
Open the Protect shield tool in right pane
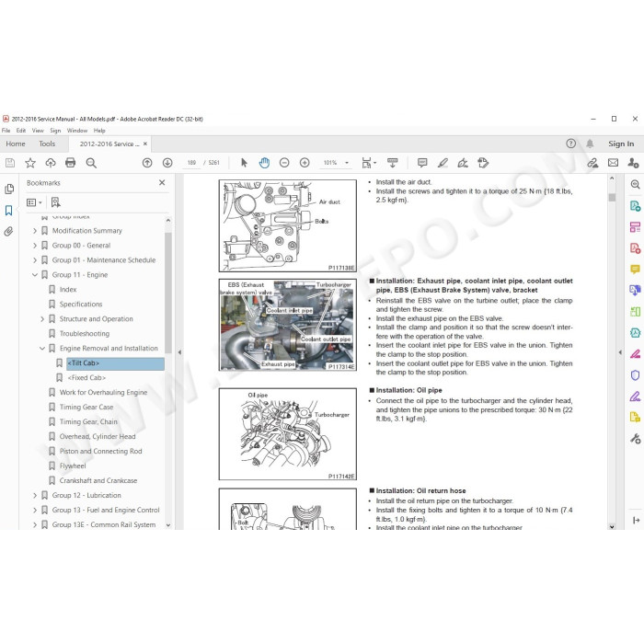tap(636, 375)
